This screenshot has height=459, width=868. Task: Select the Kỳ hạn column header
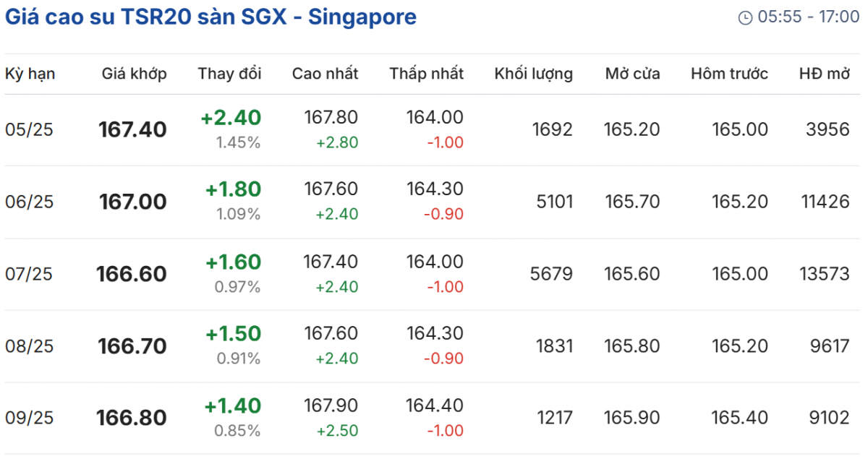(x=30, y=73)
